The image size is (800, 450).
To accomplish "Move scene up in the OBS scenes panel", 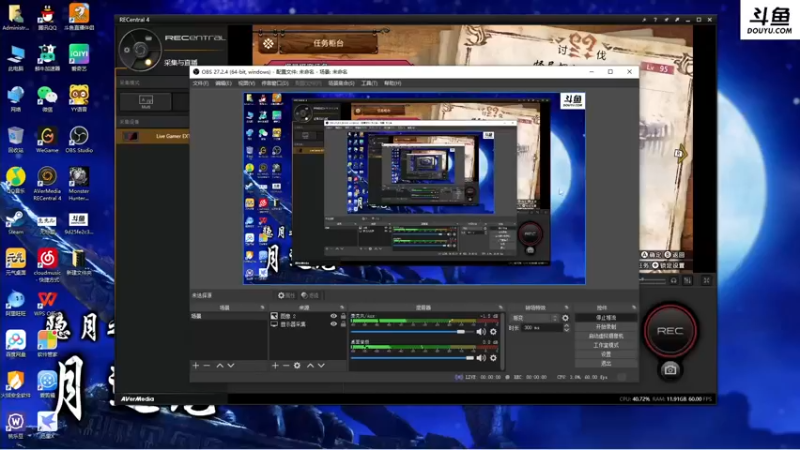I will click(x=220, y=365).
